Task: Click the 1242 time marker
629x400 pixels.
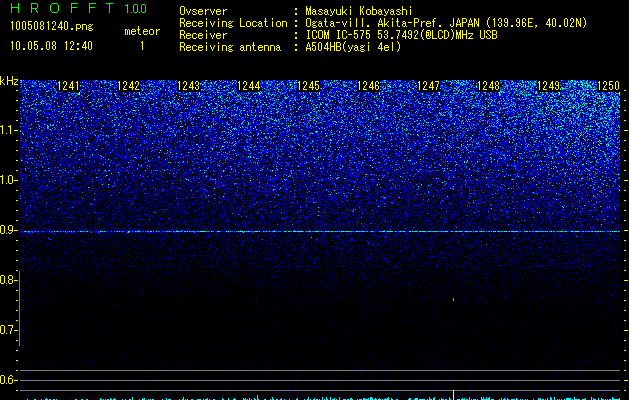Action: [x=128, y=86]
